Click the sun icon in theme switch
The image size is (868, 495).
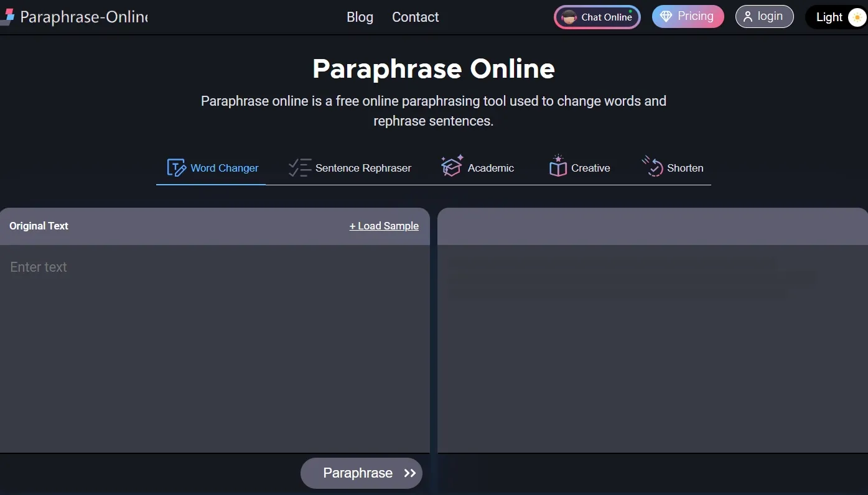(x=857, y=17)
